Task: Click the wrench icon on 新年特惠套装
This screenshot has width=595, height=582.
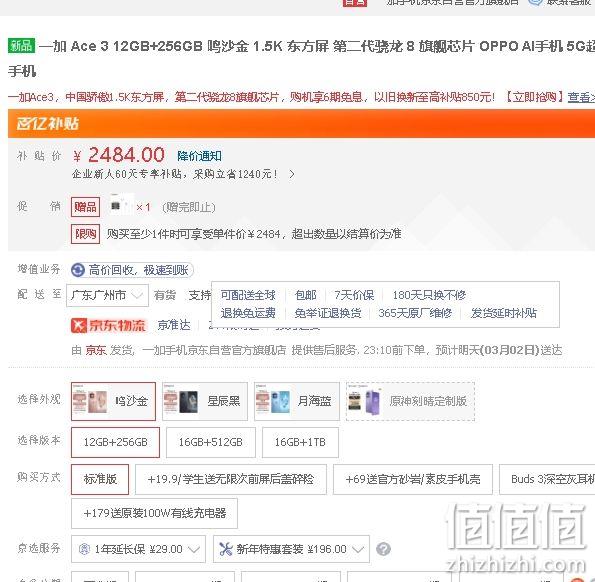Action: [x=225, y=549]
